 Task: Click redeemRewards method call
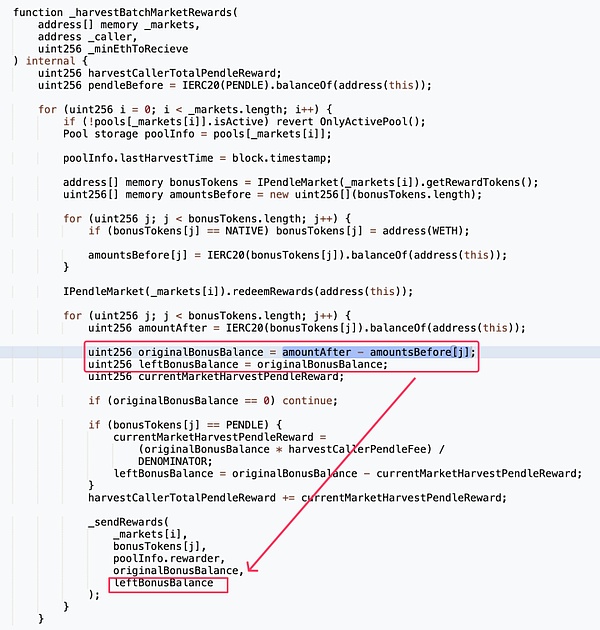point(272,291)
